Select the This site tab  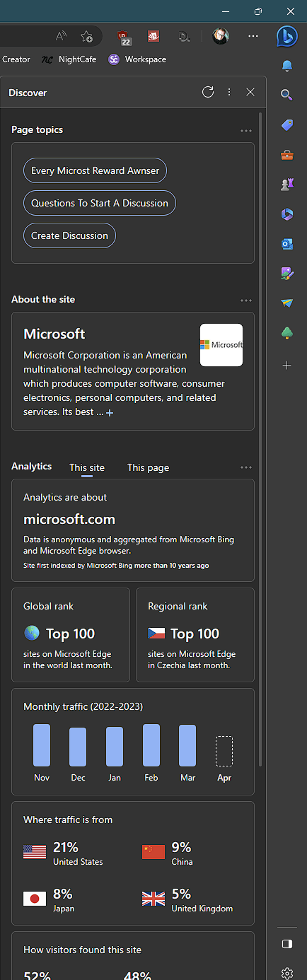coord(87,467)
